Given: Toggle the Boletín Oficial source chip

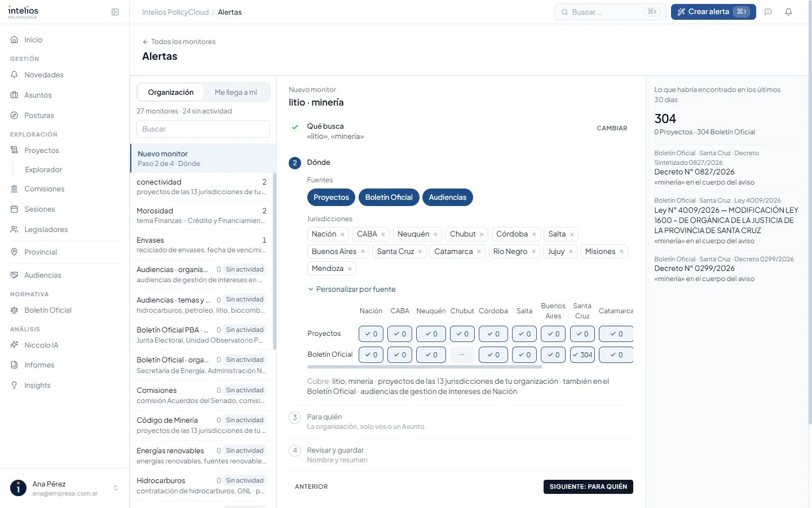Looking at the screenshot, I should 389,197.
